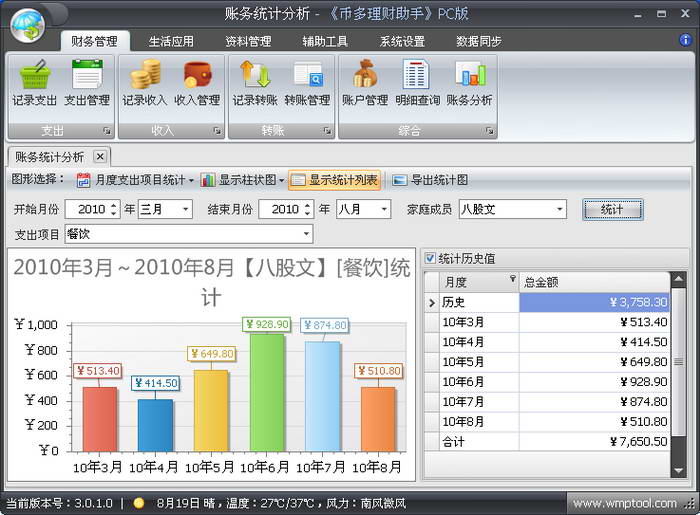
Task: Click the scrollbar down arrow in table
Action: pos(679,470)
